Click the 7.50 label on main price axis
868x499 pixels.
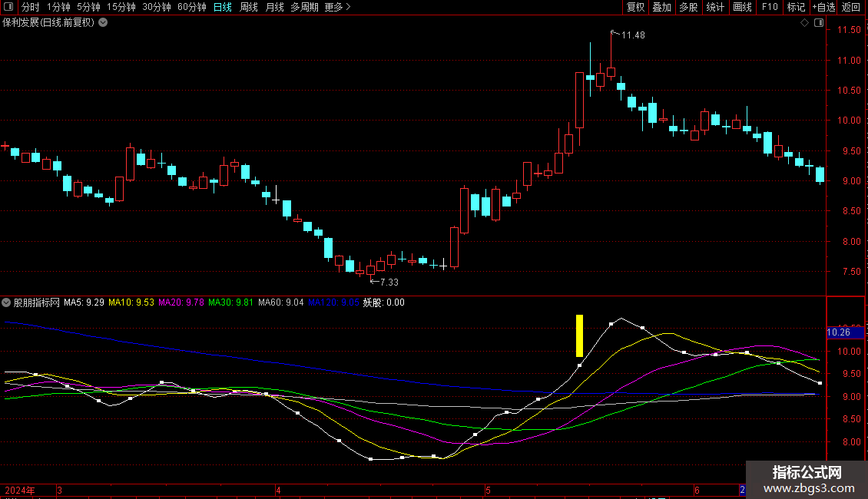point(851,272)
